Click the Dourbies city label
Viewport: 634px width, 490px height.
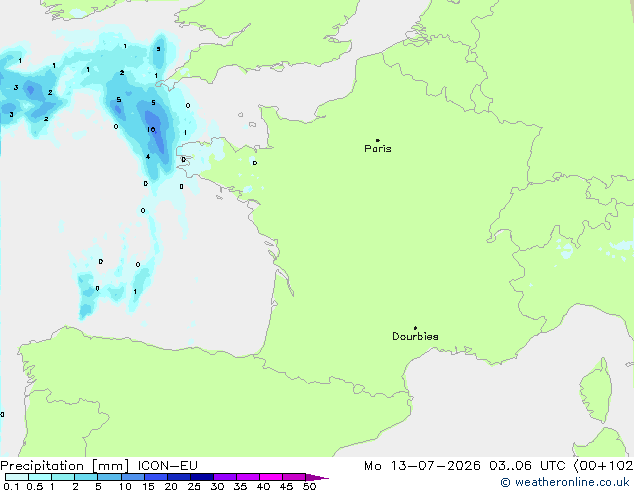(415, 336)
